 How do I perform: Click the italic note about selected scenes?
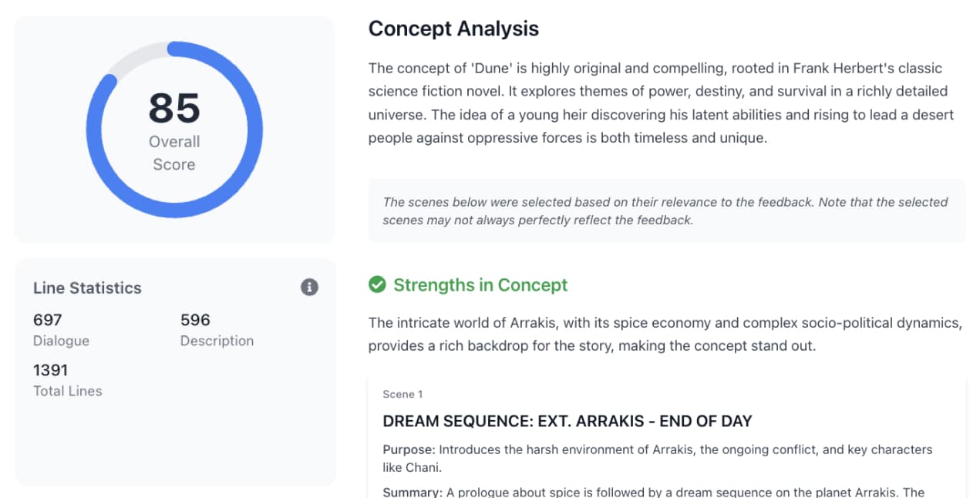[665, 210]
